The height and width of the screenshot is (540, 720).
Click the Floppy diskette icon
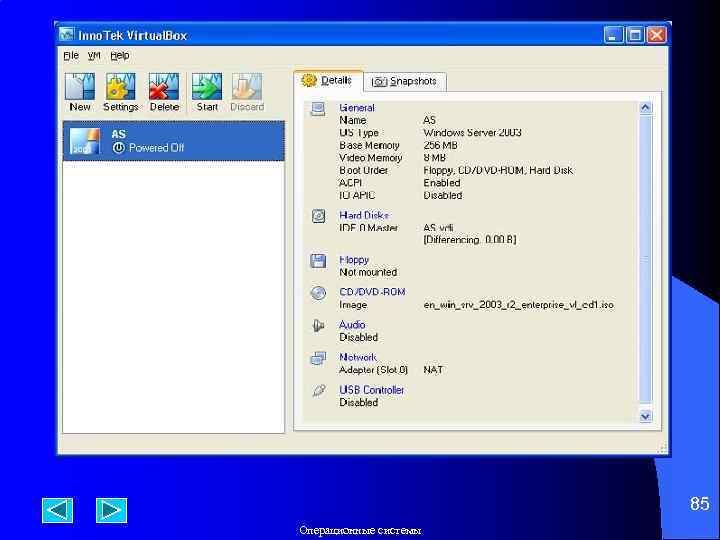318,260
